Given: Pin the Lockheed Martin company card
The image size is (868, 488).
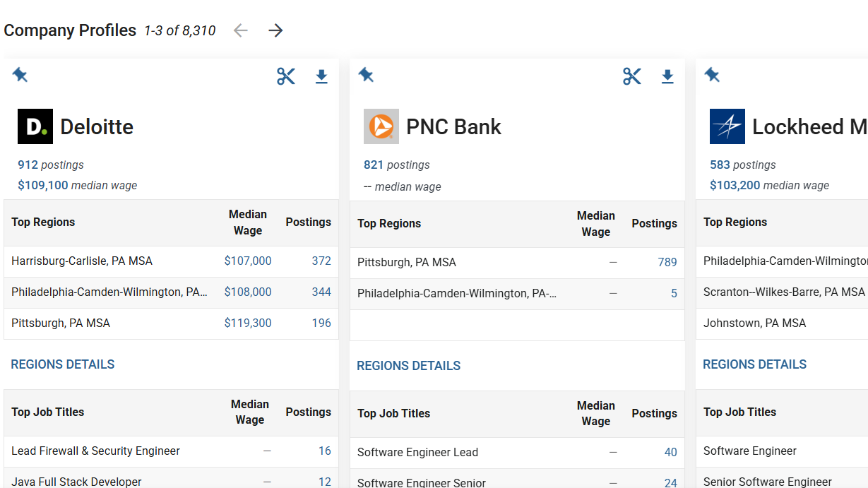Looking at the screenshot, I should [x=712, y=75].
